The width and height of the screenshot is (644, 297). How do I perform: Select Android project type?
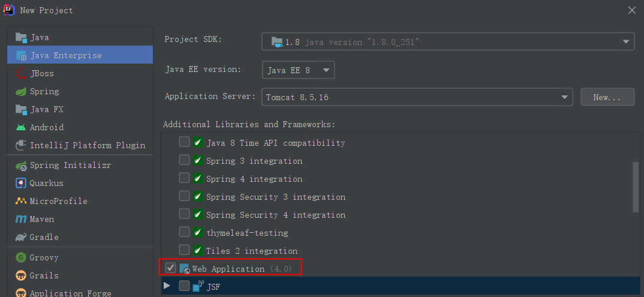point(80,127)
